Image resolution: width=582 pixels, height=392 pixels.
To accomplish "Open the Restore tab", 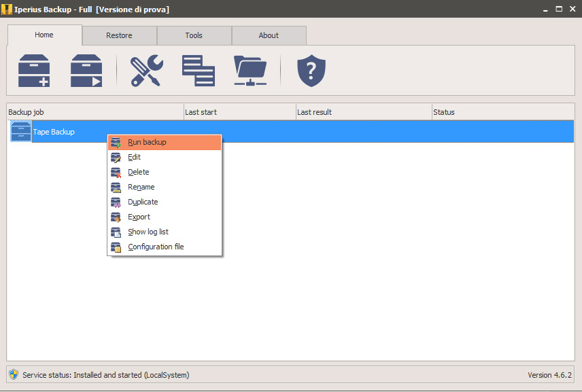I will [119, 35].
